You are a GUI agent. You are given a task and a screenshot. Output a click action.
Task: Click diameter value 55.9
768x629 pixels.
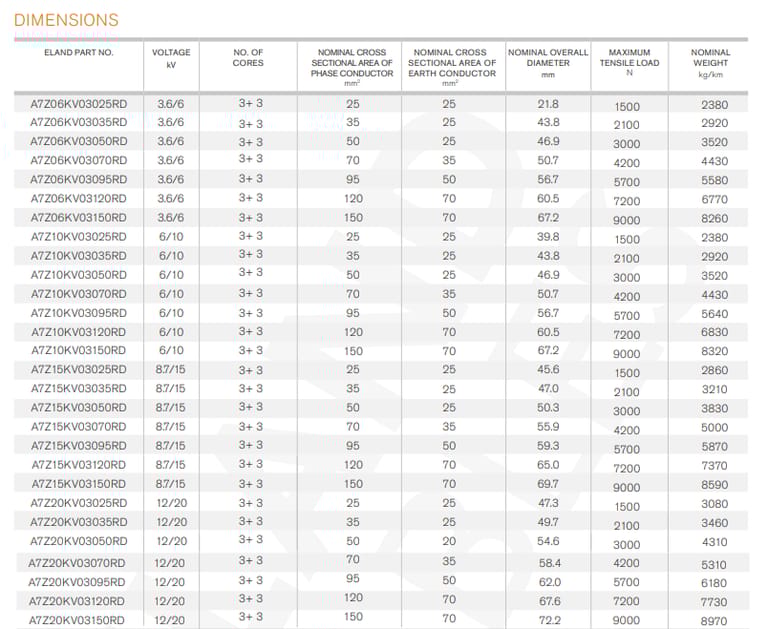(x=548, y=427)
